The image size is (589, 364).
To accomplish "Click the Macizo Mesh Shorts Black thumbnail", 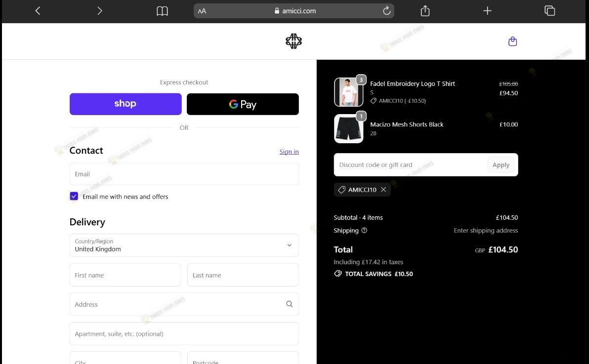I will (x=348, y=128).
